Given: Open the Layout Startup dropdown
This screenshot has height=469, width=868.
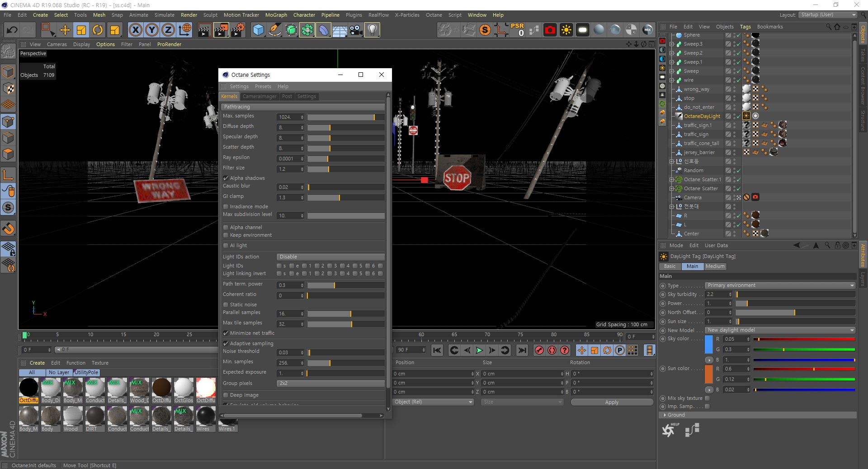Looking at the screenshot, I should tap(827, 15).
